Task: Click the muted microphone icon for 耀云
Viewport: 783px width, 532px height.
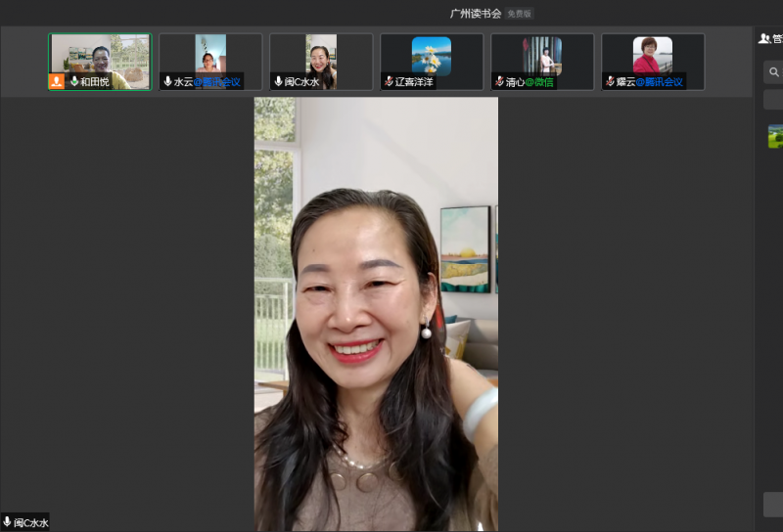Action: pos(610,82)
